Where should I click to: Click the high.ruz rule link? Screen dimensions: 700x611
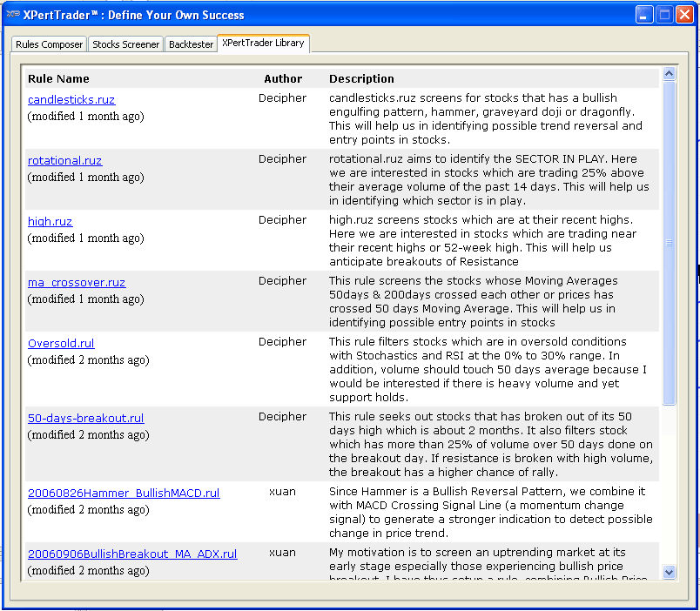[50, 222]
